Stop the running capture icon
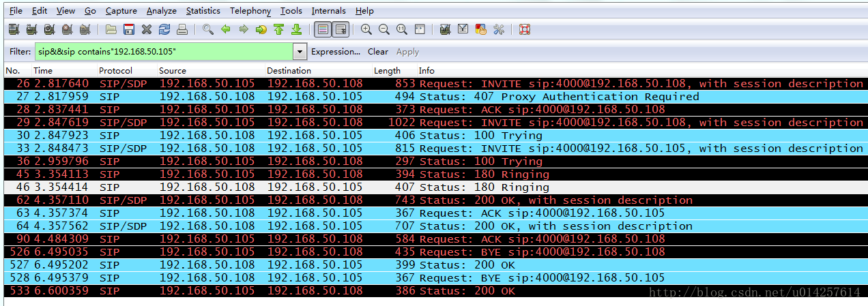The image size is (868, 306). [x=67, y=29]
